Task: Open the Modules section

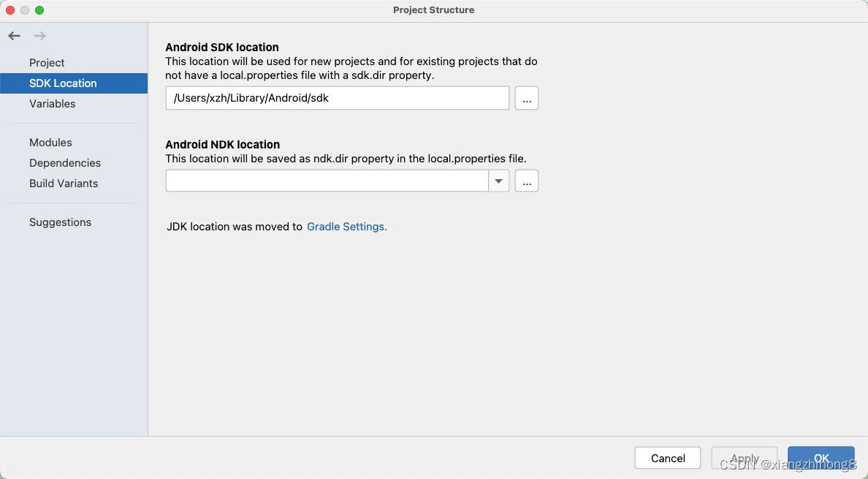Action: click(x=50, y=142)
